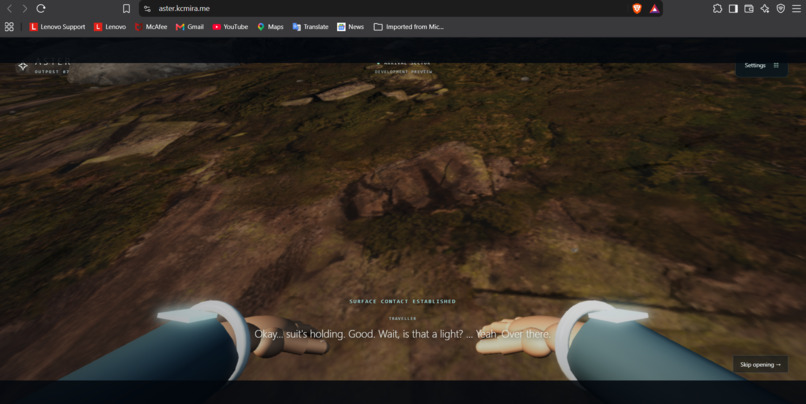This screenshot has width=806, height=404.
Task: Open the McAfee bookmark
Action: (x=151, y=27)
